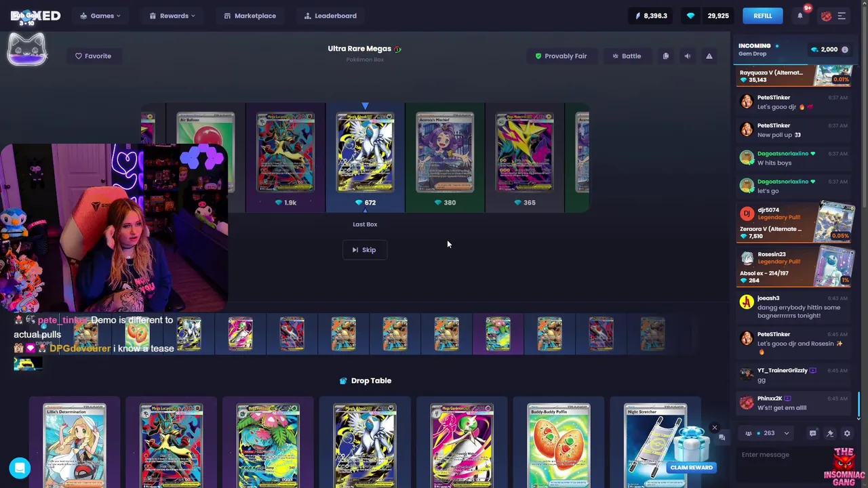Open the Rayquaza V legendary pull entry
The height and width of the screenshot is (488, 868).
(795, 76)
